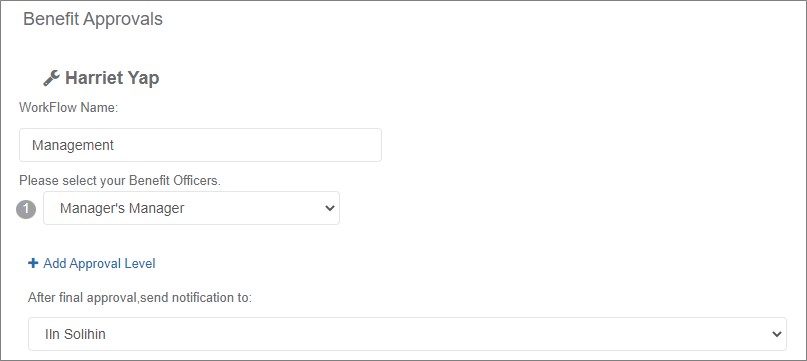Click the After final approval notification label
807x361 pixels.
[140, 298]
